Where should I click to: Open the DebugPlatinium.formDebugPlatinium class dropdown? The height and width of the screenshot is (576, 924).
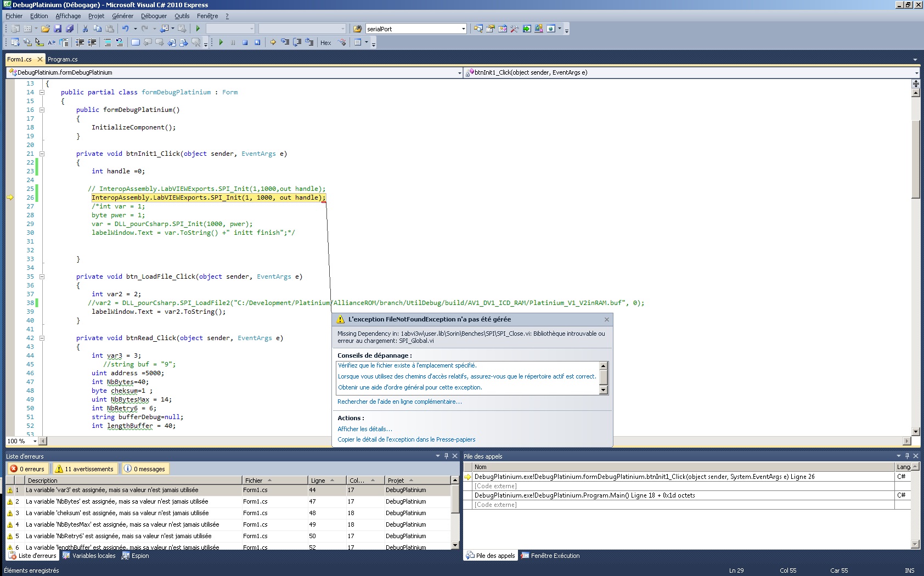[x=459, y=72]
